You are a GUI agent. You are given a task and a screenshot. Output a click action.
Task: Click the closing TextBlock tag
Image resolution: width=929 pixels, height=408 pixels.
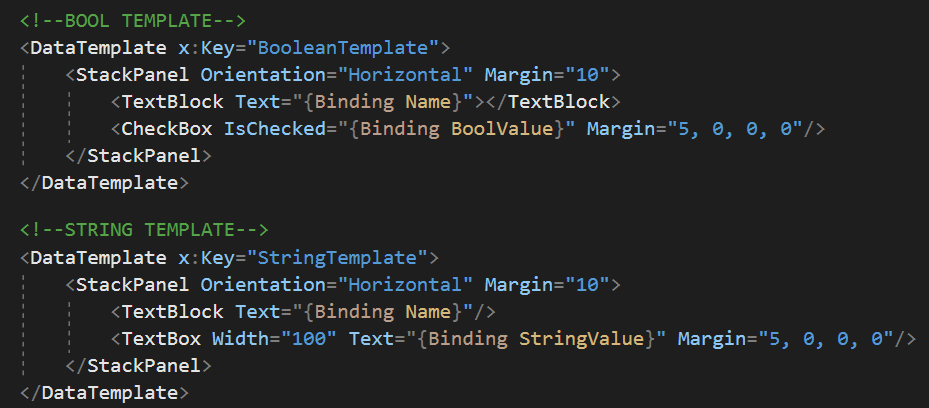click(553, 102)
